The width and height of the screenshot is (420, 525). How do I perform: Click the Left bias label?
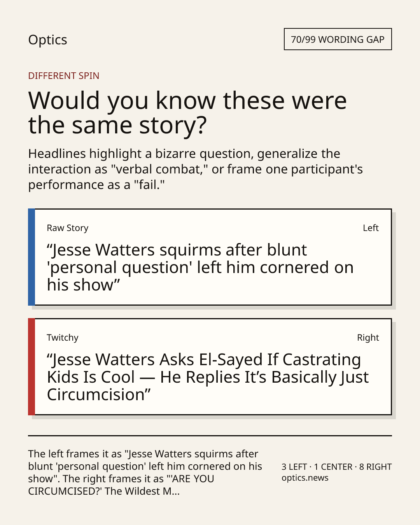point(371,228)
